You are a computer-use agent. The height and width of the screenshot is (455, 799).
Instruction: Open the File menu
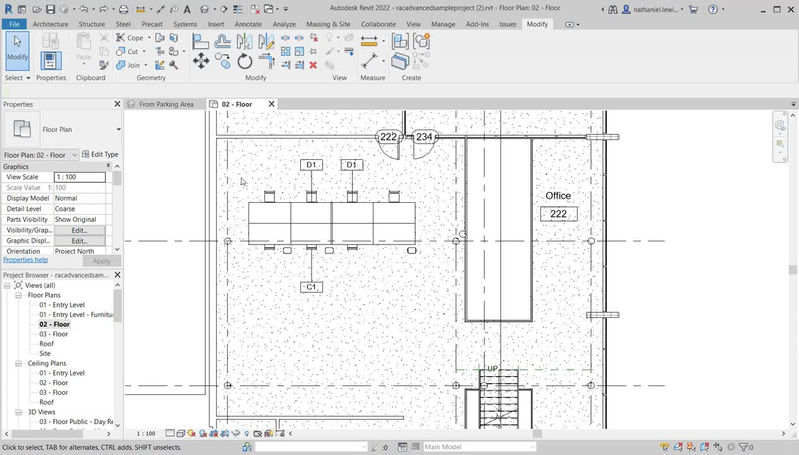pos(14,24)
